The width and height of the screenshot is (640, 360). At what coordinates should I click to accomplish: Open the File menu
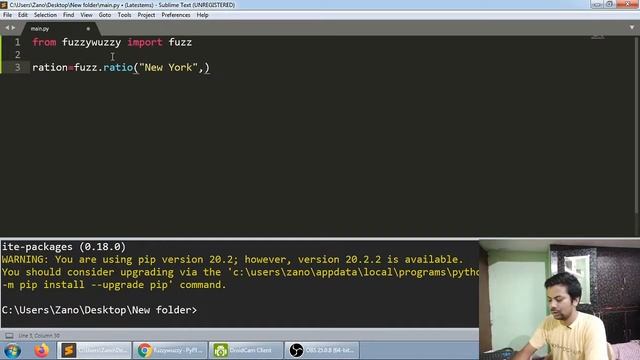coord(7,15)
